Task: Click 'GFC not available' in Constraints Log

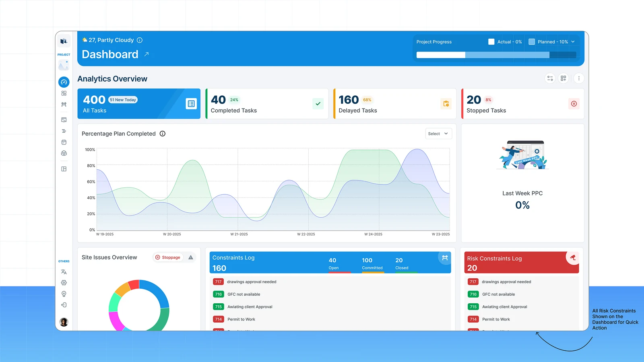Action: [x=244, y=294]
